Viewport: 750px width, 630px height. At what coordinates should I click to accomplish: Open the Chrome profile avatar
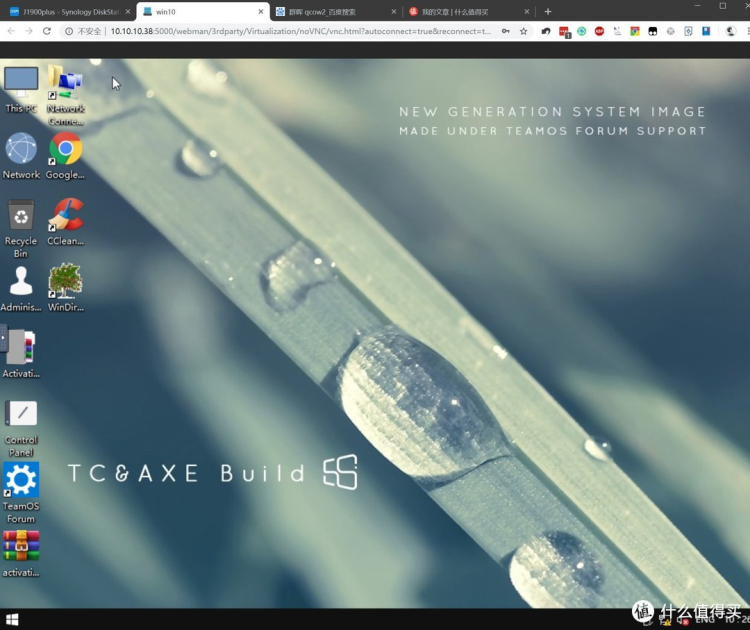pyautogui.click(x=730, y=31)
